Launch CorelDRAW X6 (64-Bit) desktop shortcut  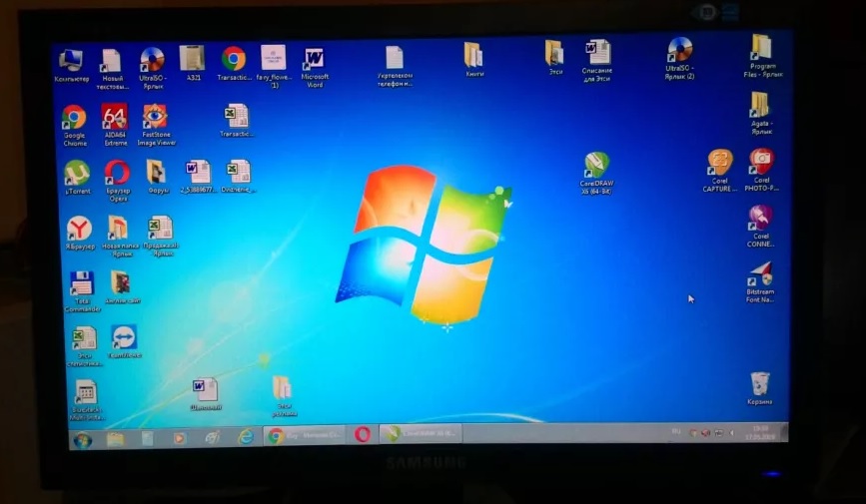click(x=597, y=174)
